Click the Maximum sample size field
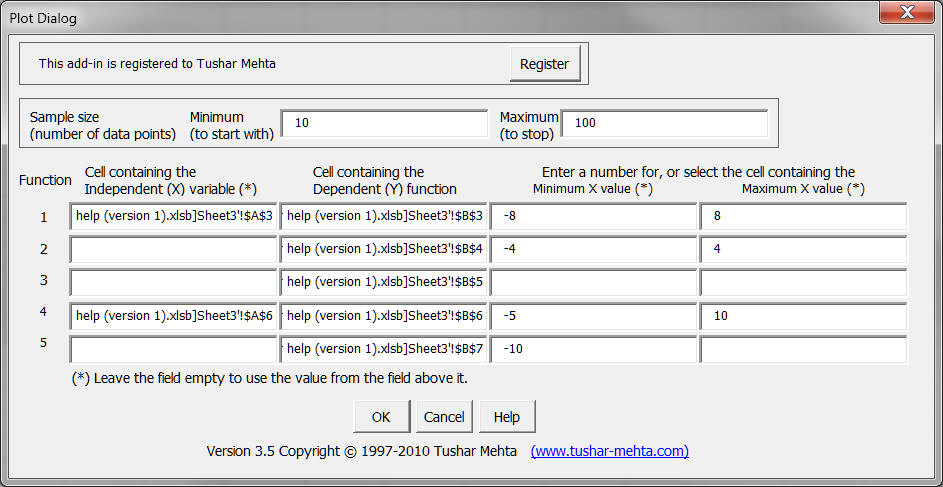 click(664, 123)
